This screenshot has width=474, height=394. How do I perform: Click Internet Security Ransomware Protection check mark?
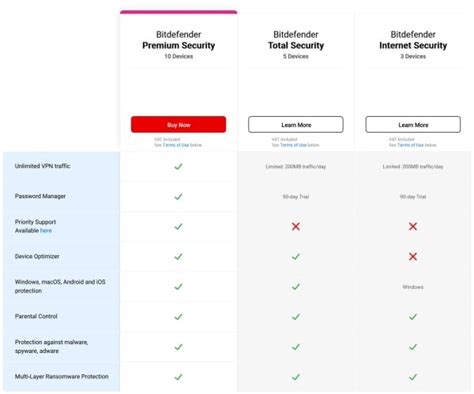(x=413, y=377)
